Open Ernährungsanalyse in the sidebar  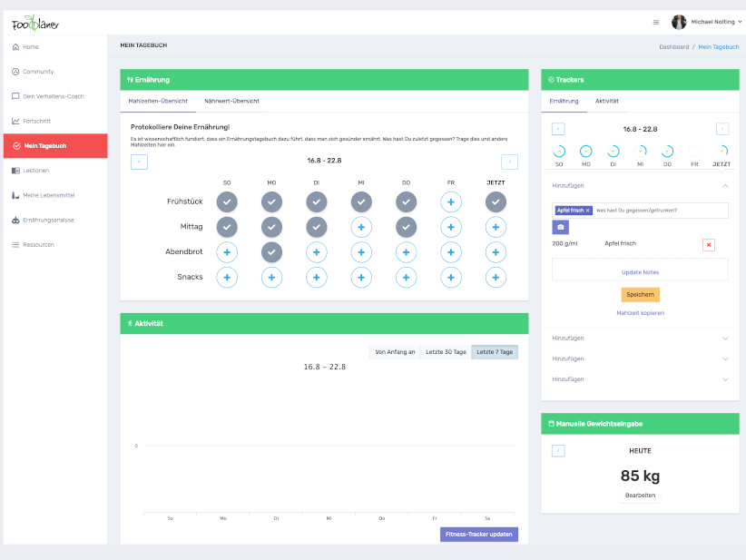pyautogui.click(x=48, y=220)
